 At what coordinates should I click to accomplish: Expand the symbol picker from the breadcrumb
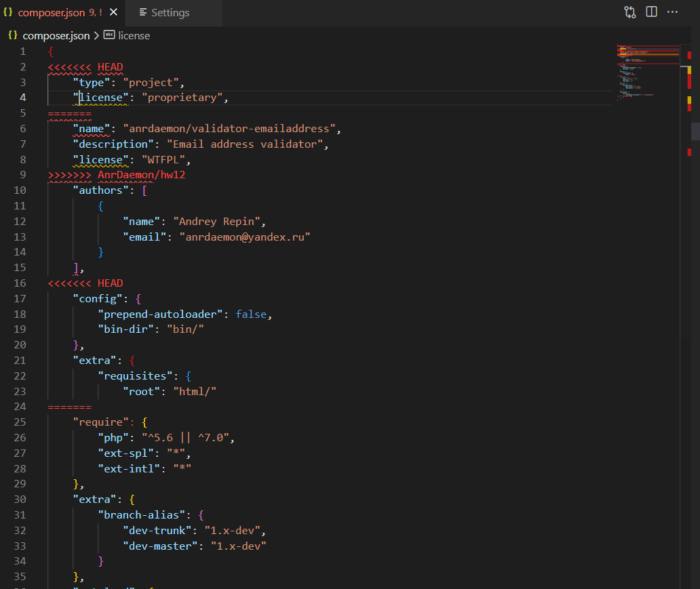click(134, 35)
